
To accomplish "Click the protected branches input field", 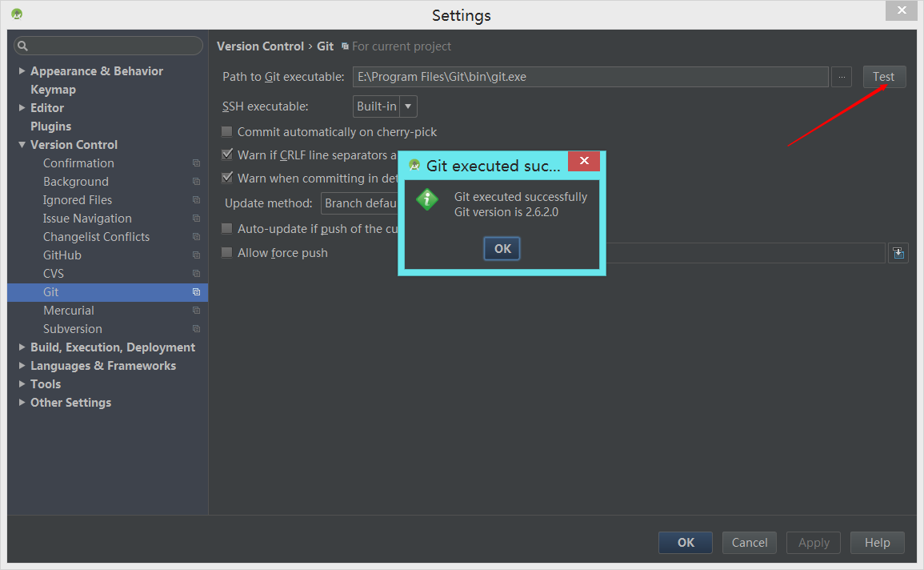I will tap(744, 253).
